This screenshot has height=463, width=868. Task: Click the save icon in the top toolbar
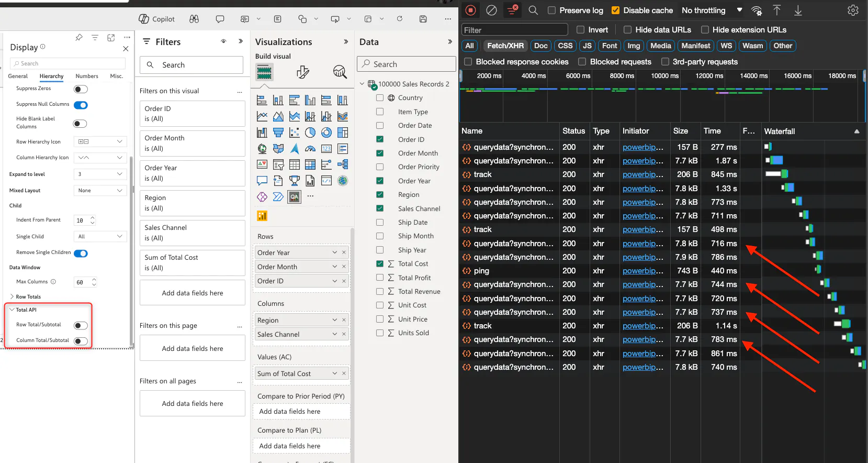point(423,19)
